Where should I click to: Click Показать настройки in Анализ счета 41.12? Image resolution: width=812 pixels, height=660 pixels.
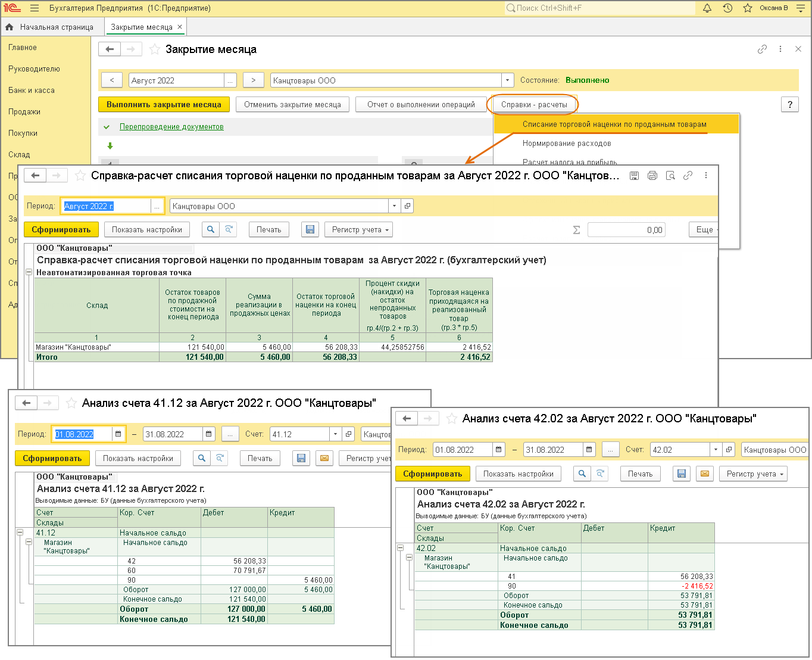pos(138,459)
